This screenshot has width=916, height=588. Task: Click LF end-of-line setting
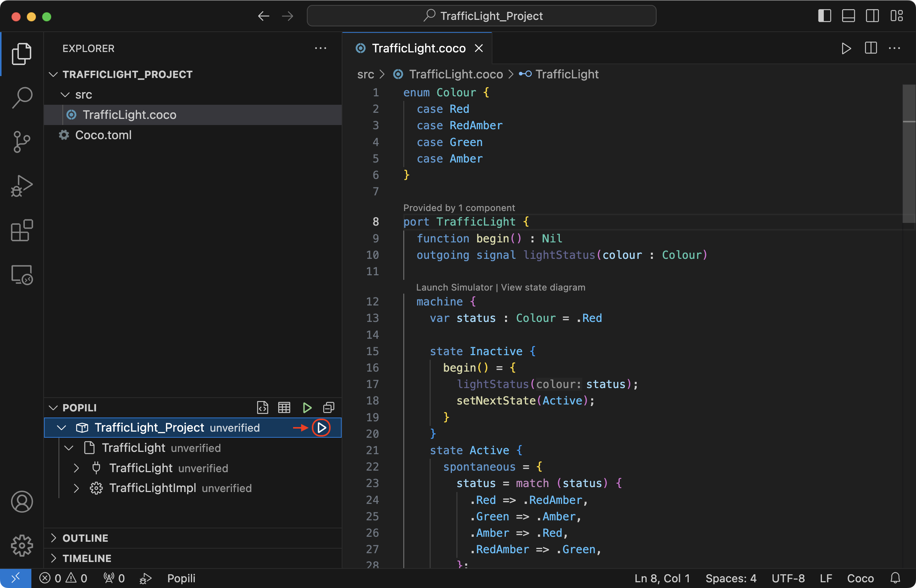click(826, 578)
